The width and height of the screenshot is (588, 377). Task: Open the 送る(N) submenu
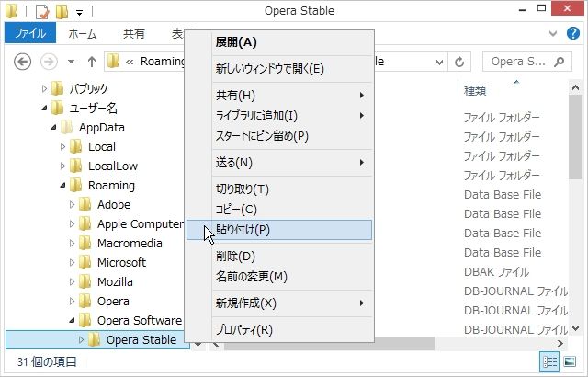coord(279,163)
